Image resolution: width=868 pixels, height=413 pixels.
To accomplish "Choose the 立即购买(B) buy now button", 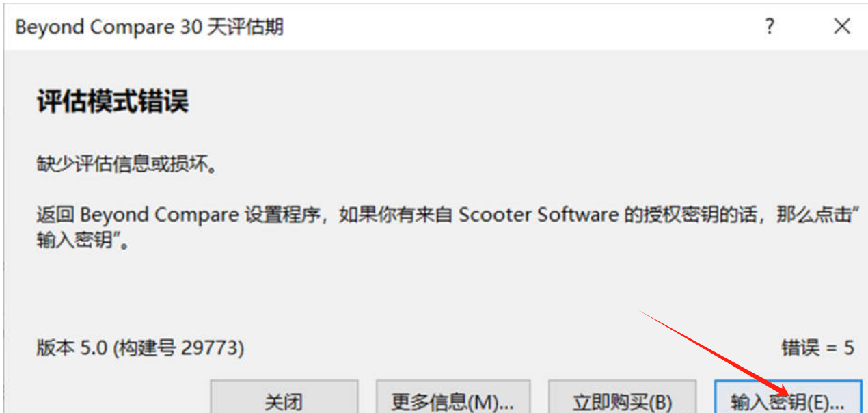I will pos(622,400).
